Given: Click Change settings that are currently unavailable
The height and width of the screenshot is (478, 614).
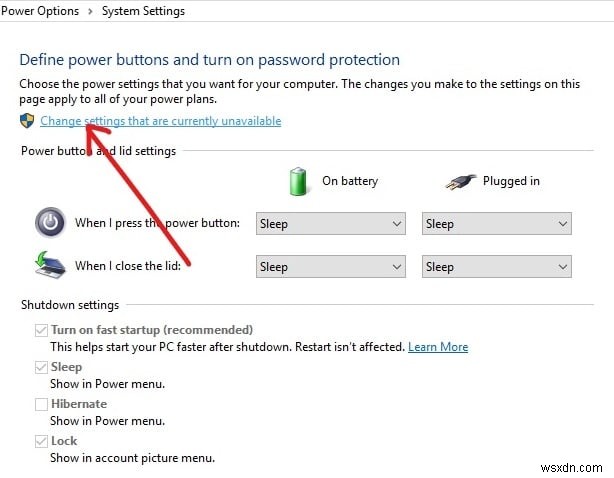Looking at the screenshot, I should (x=160, y=121).
